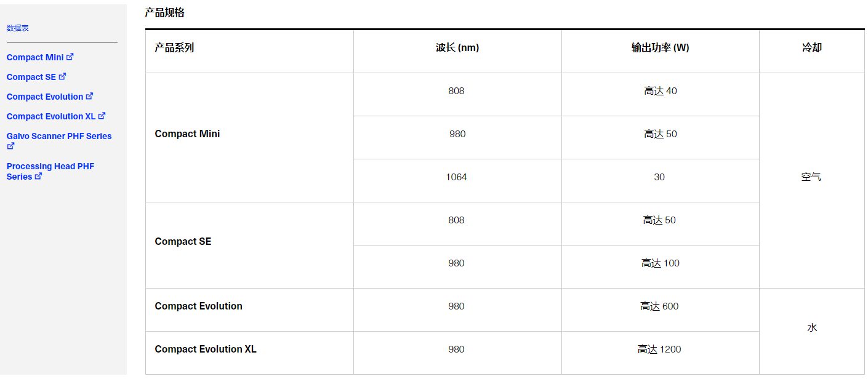
Task: Open the Compact Evolution XL link
Action: click(x=51, y=116)
